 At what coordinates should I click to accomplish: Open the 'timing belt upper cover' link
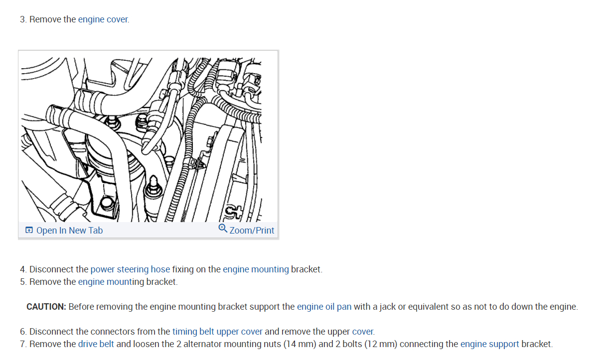(217, 332)
